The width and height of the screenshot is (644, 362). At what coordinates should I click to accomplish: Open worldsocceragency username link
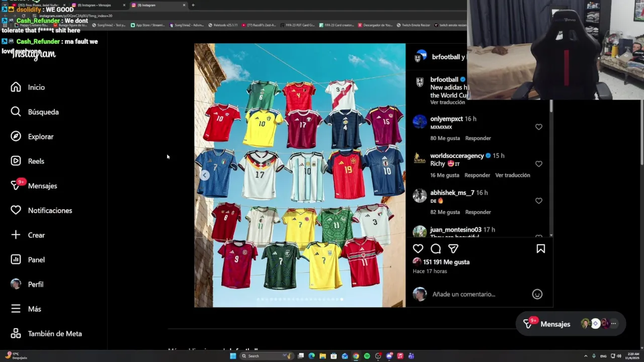pos(457,156)
